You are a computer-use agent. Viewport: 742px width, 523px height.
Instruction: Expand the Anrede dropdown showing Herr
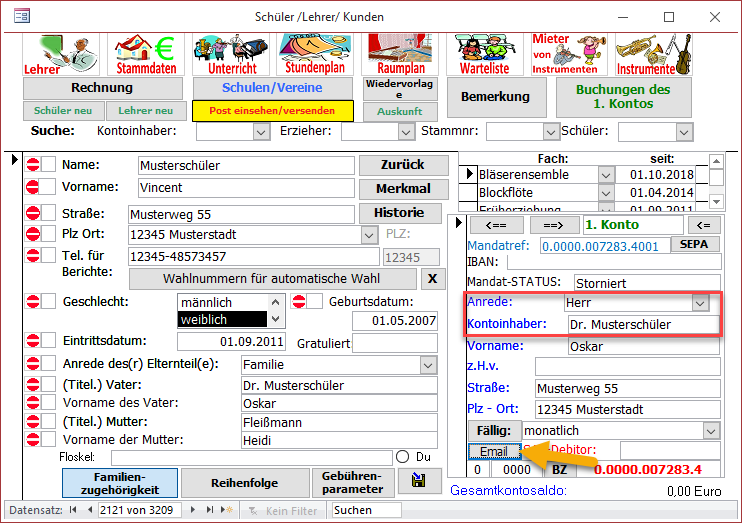pos(701,302)
